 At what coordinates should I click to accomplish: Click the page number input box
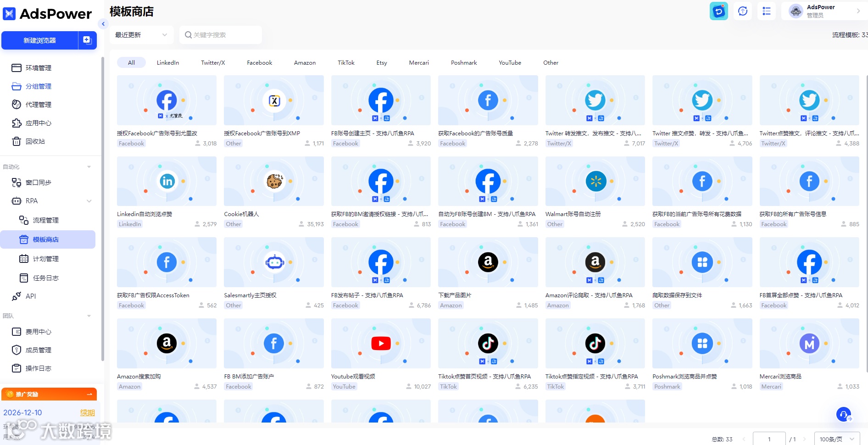pyautogui.click(x=769, y=439)
